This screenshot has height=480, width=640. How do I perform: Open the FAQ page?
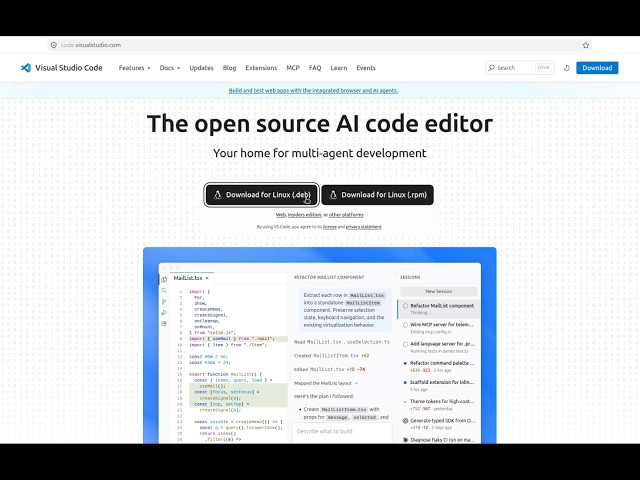tap(315, 68)
